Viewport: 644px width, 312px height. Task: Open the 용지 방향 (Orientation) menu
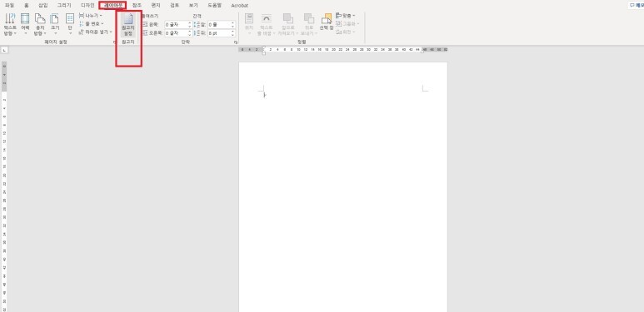point(40,24)
